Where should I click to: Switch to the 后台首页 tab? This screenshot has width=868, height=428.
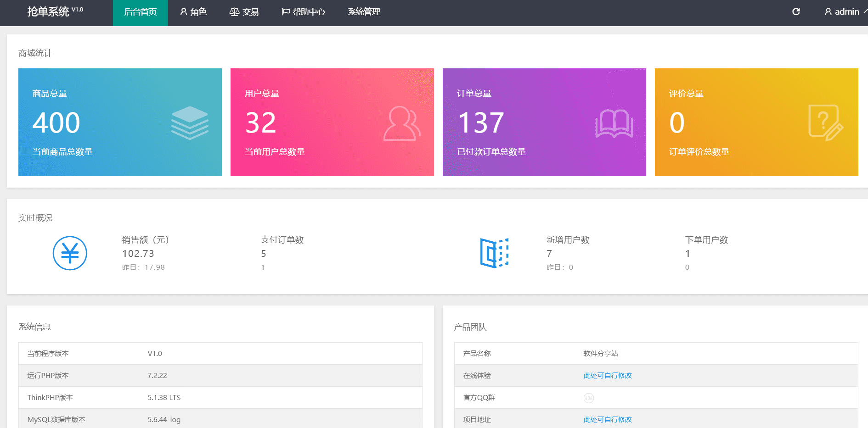click(x=141, y=12)
